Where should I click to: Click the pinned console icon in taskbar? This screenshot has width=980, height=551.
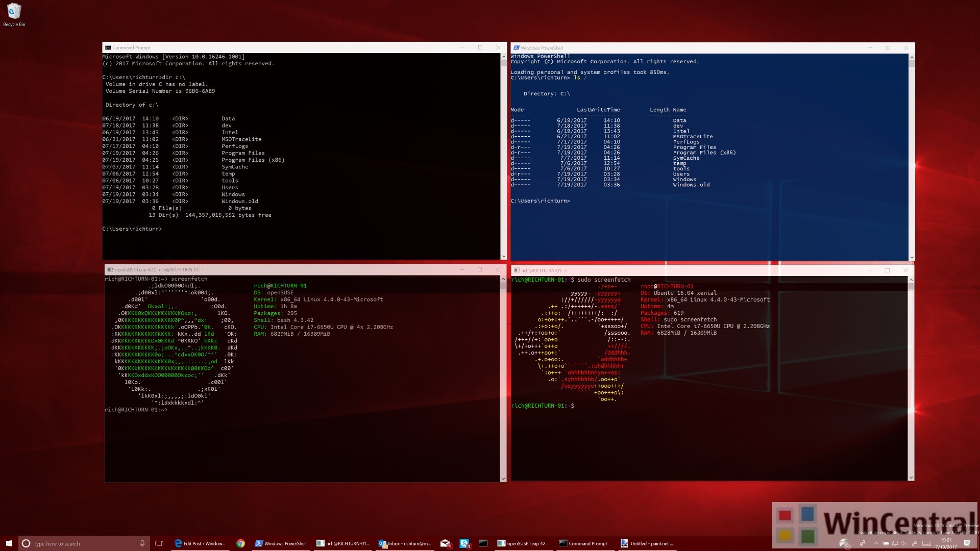483,543
